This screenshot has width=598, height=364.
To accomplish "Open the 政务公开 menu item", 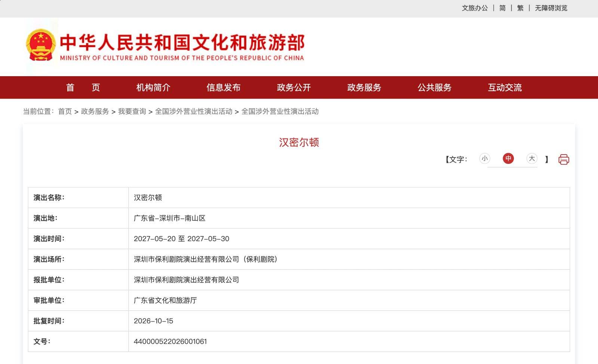I will tap(294, 87).
